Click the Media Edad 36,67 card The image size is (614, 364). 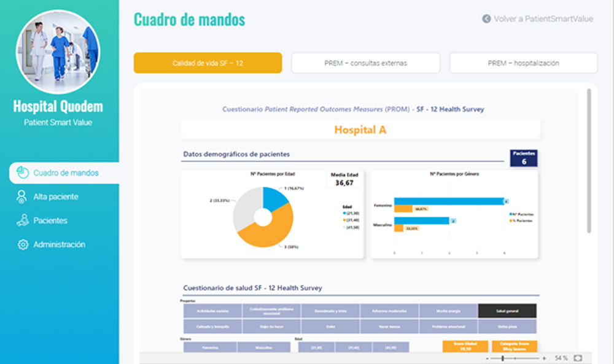click(344, 179)
